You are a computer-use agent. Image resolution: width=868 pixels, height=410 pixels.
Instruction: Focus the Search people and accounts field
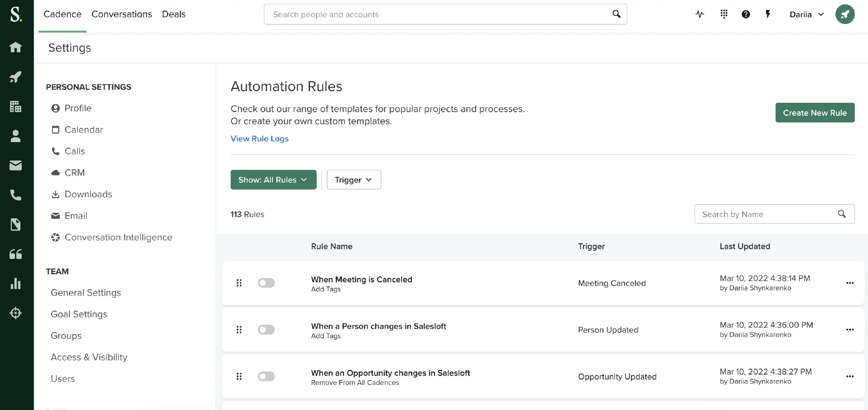tap(445, 14)
